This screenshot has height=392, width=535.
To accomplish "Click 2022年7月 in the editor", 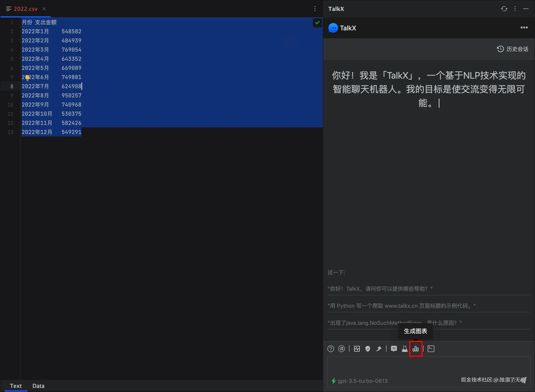I will (35, 86).
